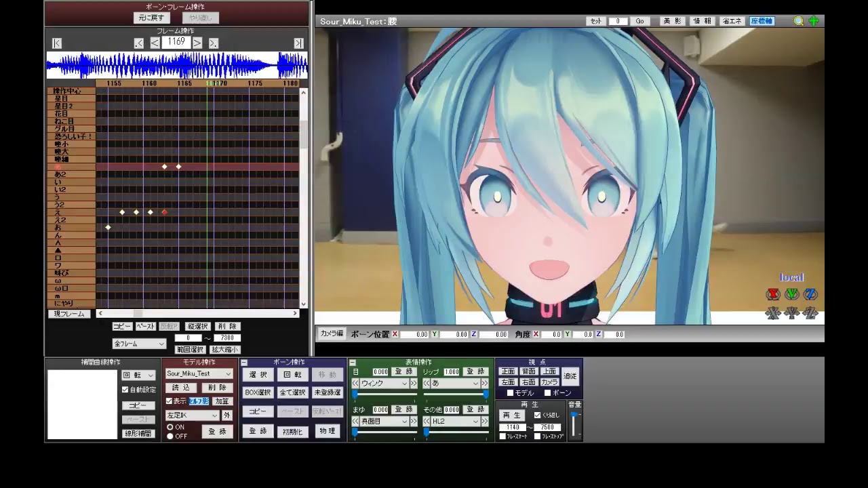Click the 読込 load model button
Screen dimensions: 868x488
181,388
